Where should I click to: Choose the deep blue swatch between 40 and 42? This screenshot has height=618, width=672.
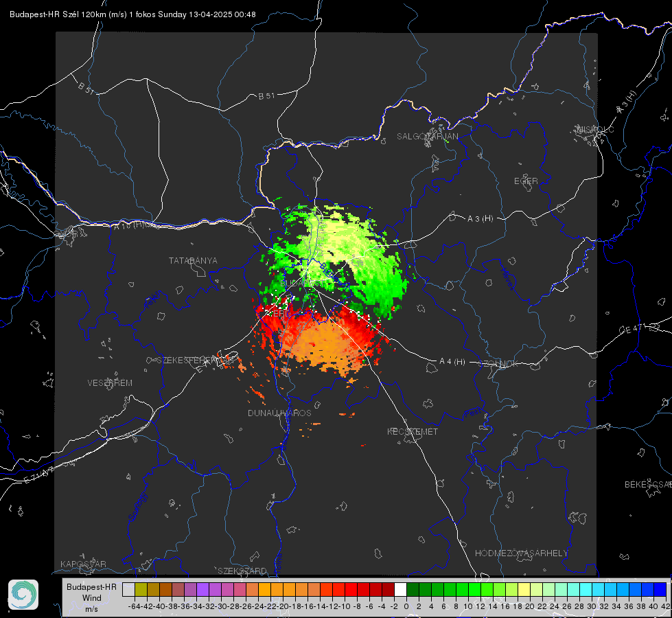tap(660, 589)
